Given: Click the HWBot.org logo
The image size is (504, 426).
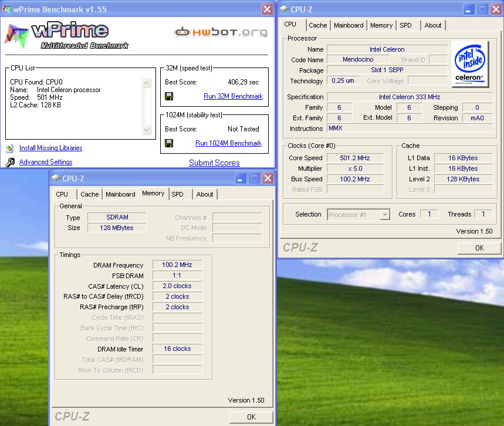Looking at the screenshot, I should [221, 32].
